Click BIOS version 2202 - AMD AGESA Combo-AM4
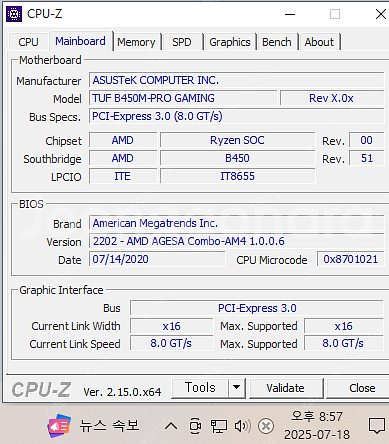Viewport: 389px width, 444px height. click(236, 241)
